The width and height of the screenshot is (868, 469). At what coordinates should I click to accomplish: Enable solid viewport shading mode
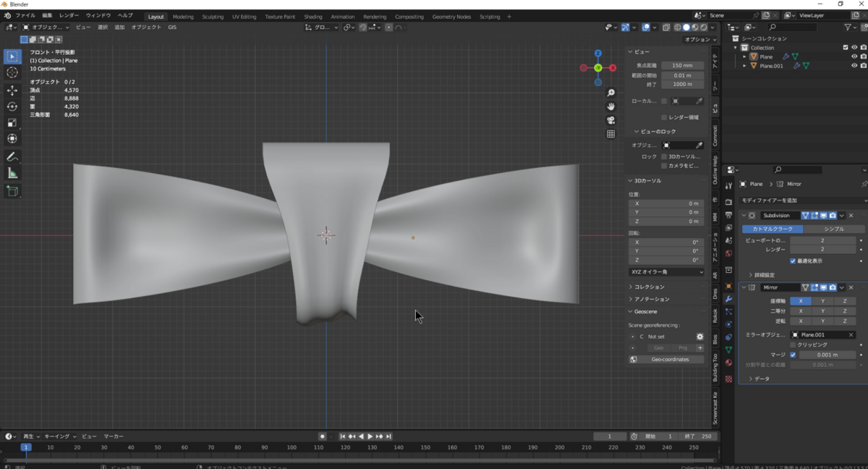coord(686,28)
